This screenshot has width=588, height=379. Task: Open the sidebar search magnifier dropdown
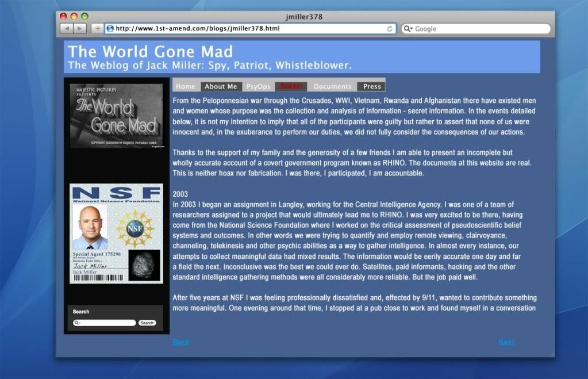(x=78, y=323)
